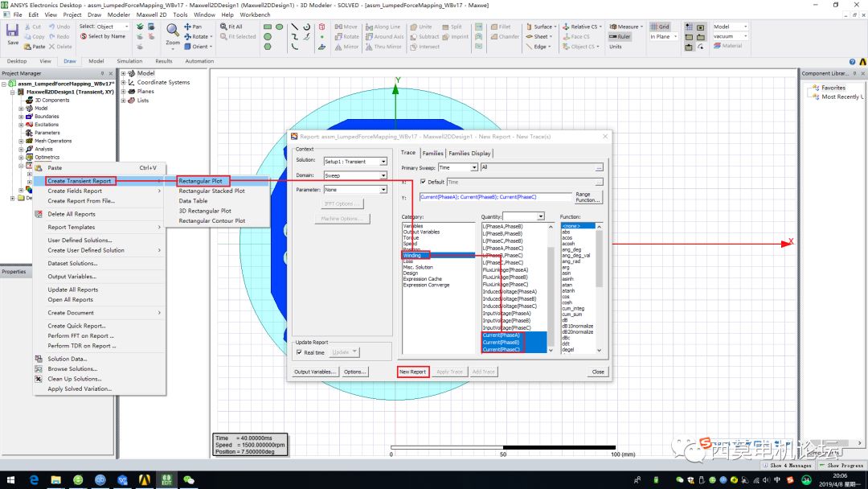Click the Paste toolbar icon
This screenshot has width=868, height=489.
tap(27, 47)
